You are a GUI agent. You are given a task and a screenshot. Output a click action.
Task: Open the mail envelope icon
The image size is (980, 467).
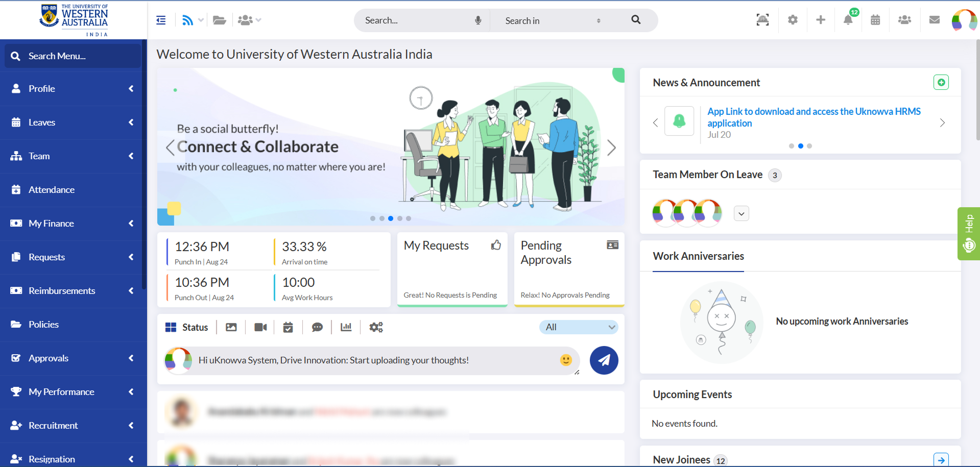(935, 20)
